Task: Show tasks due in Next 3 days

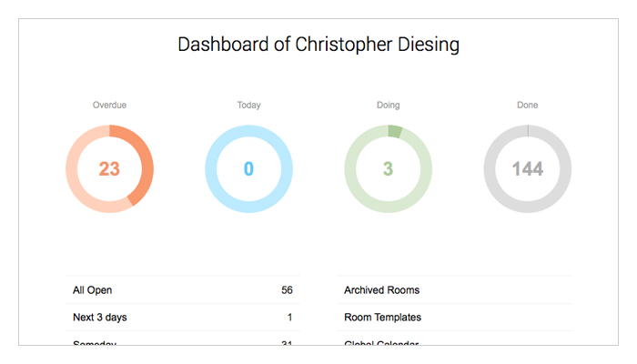Action: [98, 318]
